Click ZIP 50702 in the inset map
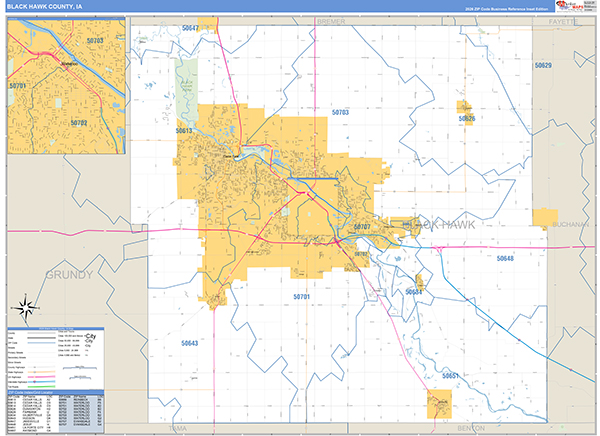The width and height of the screenshot is (600, 436). click(79, 122)
